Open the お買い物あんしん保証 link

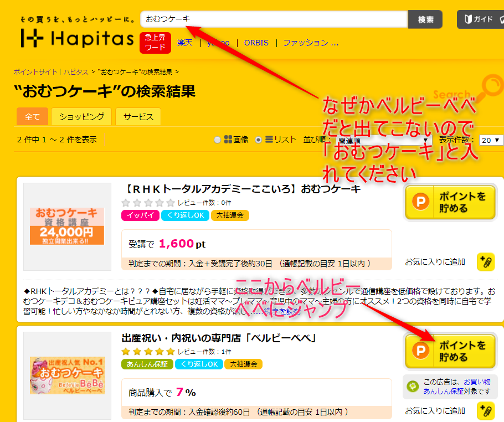(x=457, y=387)
